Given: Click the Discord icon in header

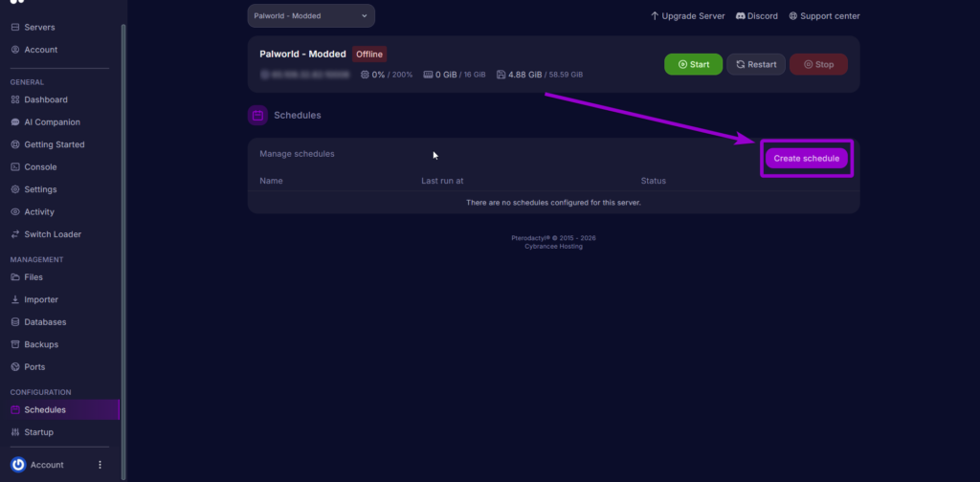Looking at the screenshot, I should [x=741, y=16].
